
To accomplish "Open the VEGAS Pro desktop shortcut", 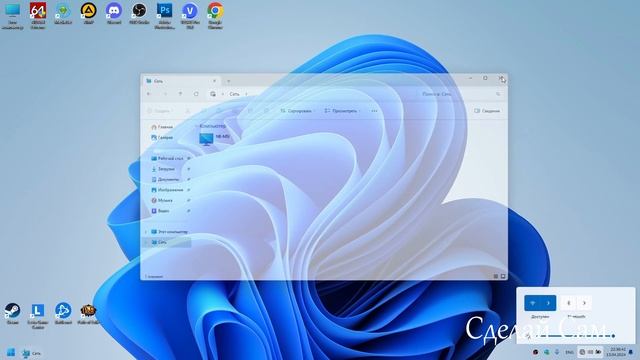I will click(x=190, y=16).
